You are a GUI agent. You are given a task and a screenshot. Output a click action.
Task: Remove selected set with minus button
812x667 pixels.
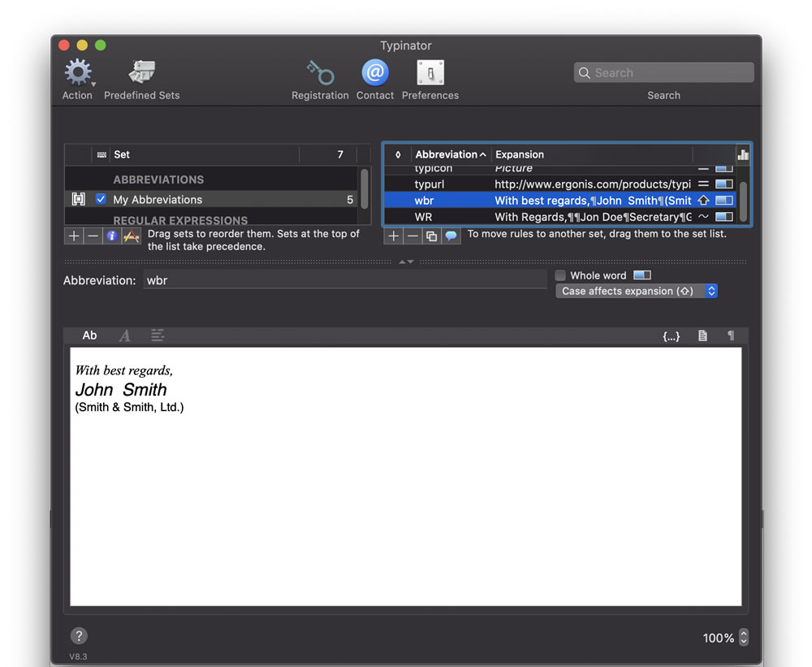click(x=93, y=236)
